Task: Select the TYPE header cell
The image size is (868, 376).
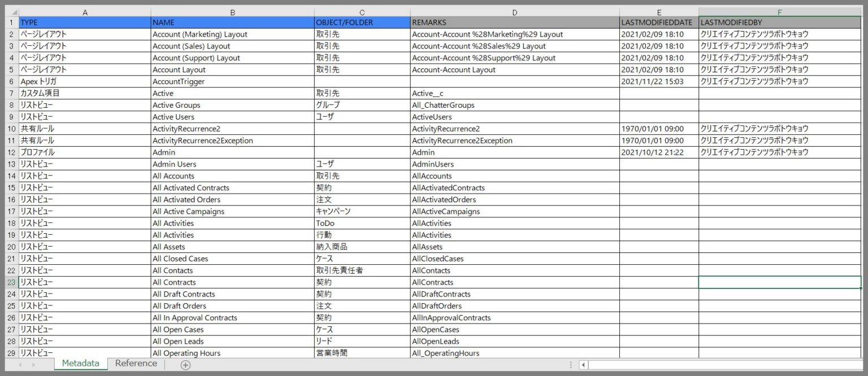Action: pos(85,22)
